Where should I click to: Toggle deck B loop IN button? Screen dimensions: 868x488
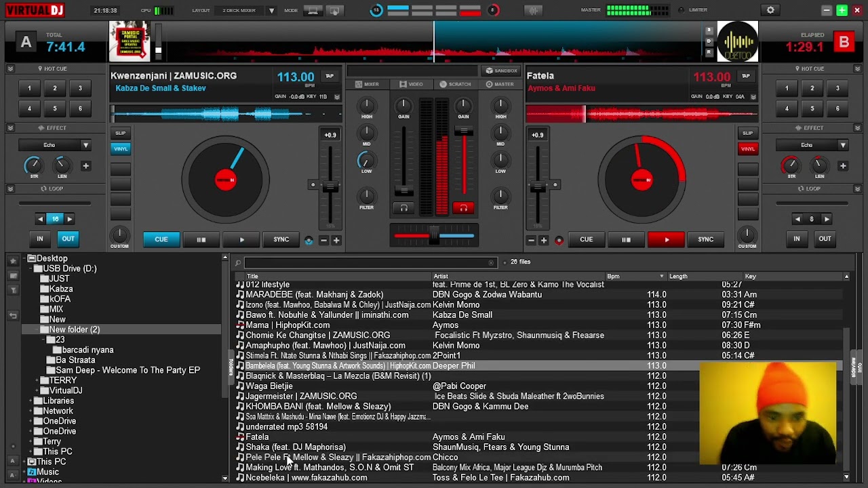click(797, 239)
